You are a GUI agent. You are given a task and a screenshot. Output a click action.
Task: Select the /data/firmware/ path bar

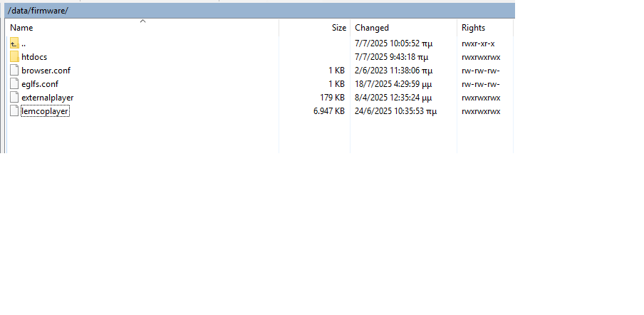tap(256, 11)
